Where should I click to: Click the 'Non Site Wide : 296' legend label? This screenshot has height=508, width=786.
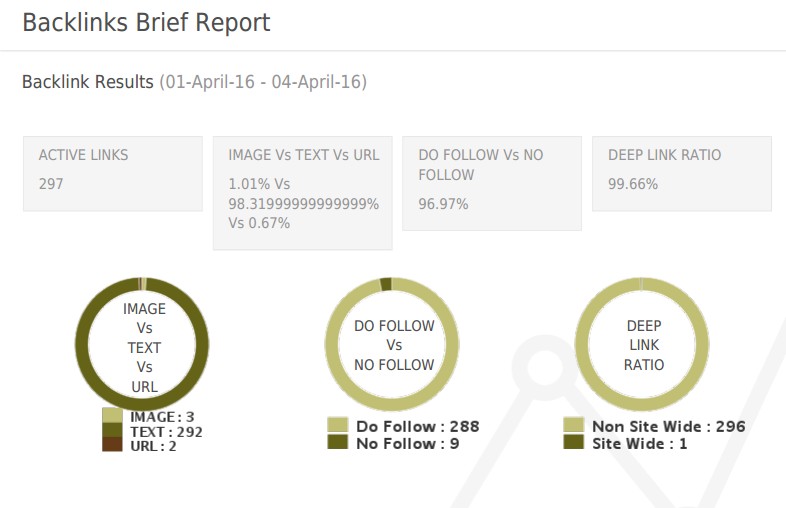coord(669,426)
